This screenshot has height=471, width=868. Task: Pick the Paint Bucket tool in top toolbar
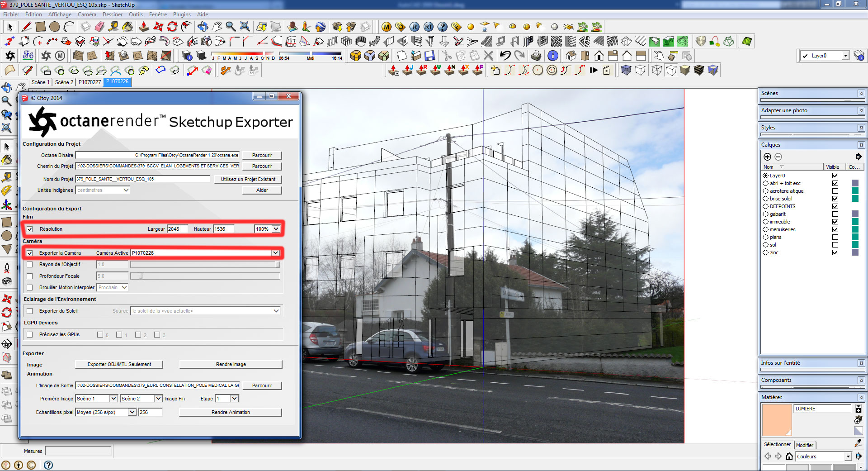tap(127, 27)
